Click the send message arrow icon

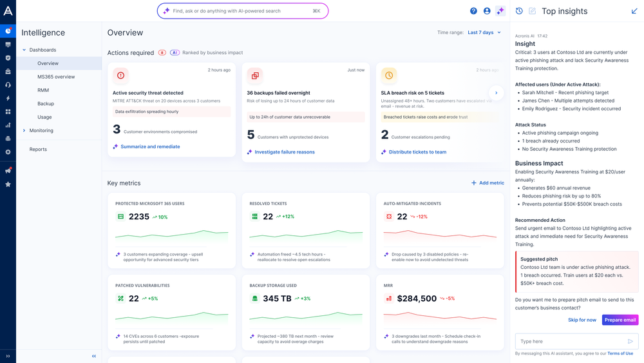(x=630, y=341)
